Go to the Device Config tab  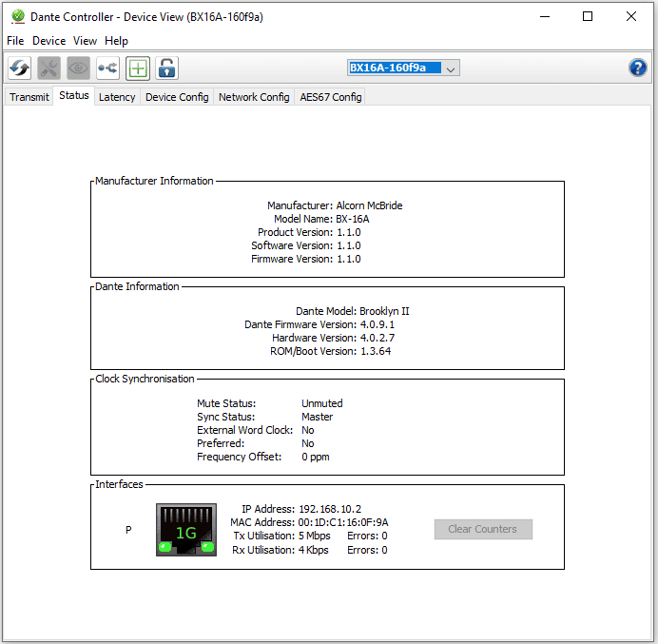(177, 97)
